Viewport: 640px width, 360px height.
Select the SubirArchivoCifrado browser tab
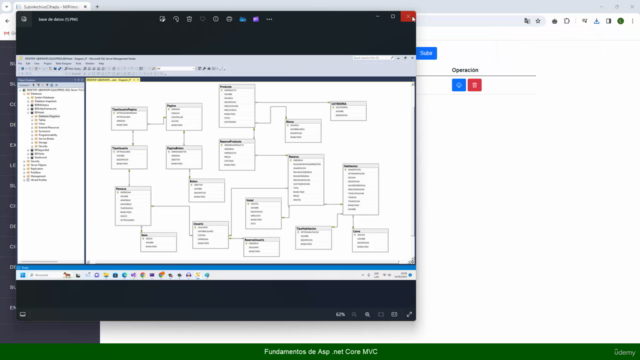(x=50, y=7)
